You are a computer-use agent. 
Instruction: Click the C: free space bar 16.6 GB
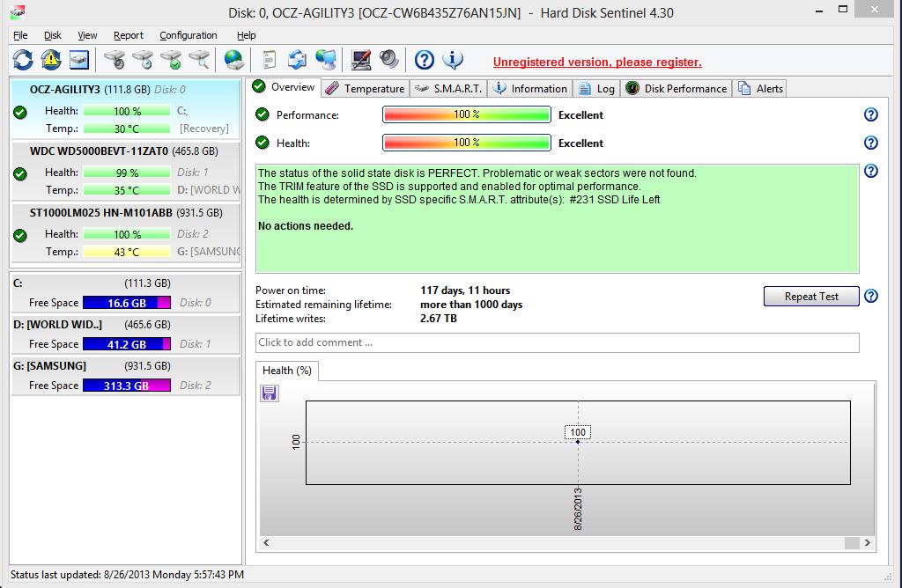(127, 303)
